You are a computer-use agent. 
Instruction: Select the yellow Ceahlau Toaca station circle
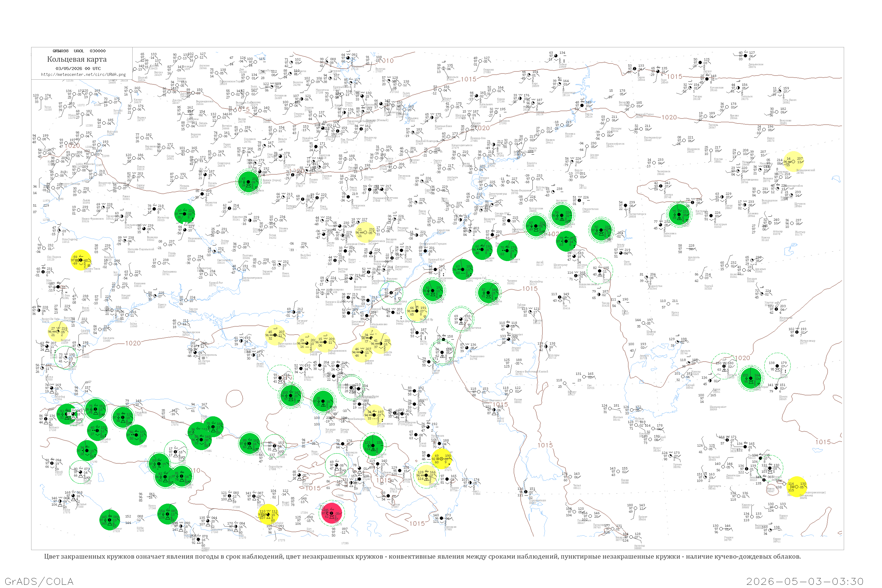(x=81, y=260)
